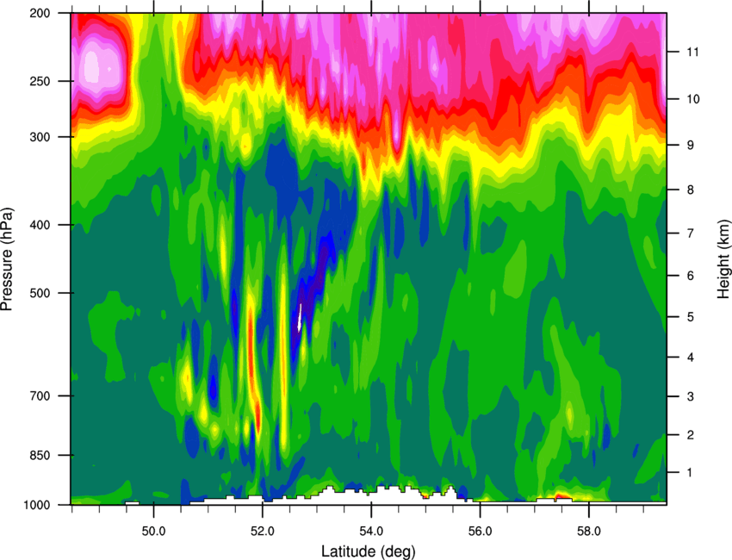Click the 2 km height label

tap(691, 435)
